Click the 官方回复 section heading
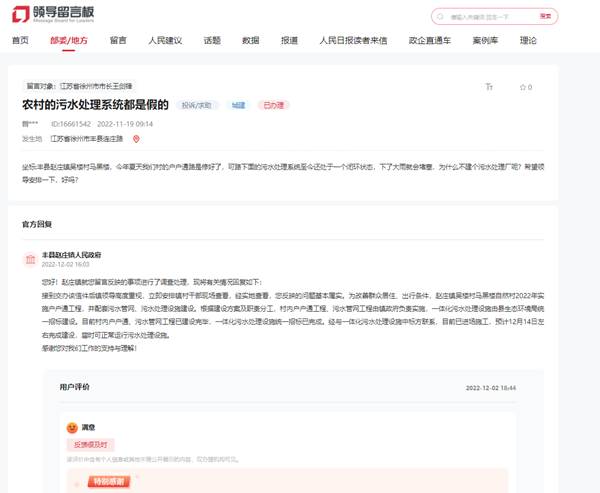This screenshot has height=493, width=600. coord(37,224)
